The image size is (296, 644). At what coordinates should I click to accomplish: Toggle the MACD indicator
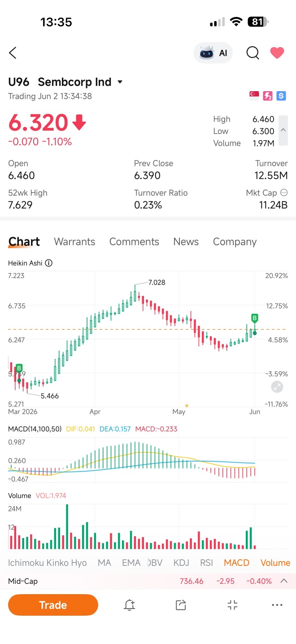point(236,563)
